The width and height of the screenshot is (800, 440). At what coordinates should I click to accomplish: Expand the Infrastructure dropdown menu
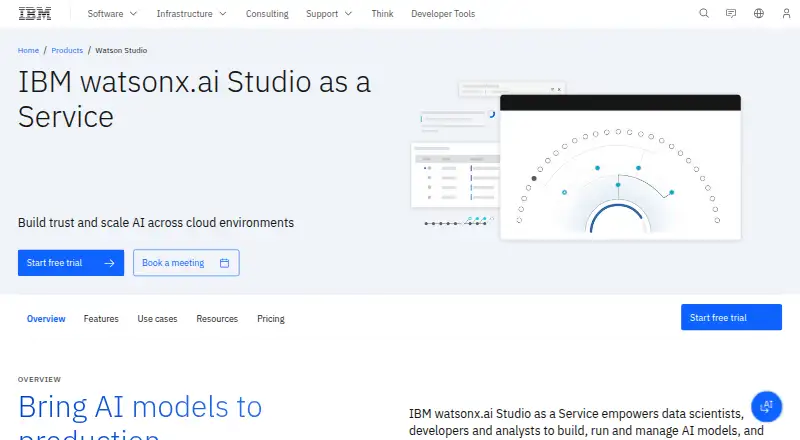coord(191,14)
